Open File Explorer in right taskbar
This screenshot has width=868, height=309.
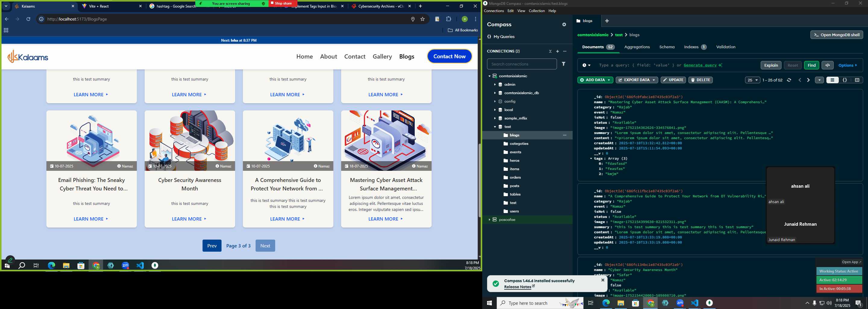(621, 303)
